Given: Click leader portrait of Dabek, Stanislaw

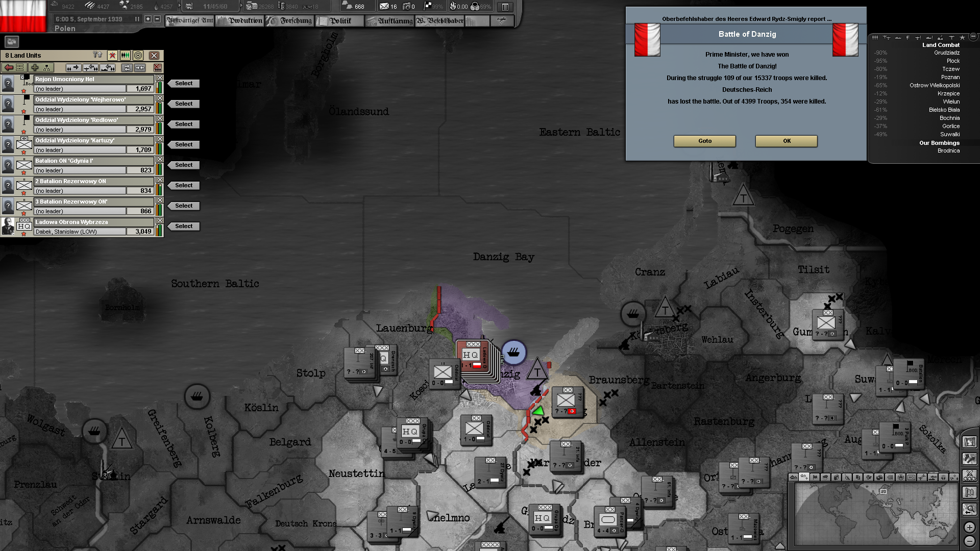Looking at the screenshot, I should point(8,226).
